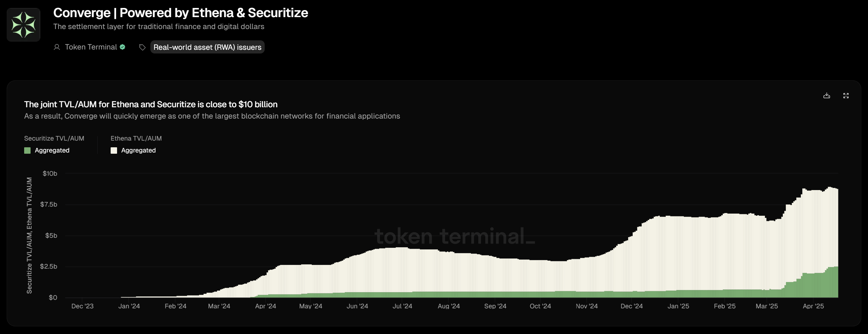Click the Dec '24 axis label
The width and height of the screenshot is (868, 334).
tap(631, 306)
